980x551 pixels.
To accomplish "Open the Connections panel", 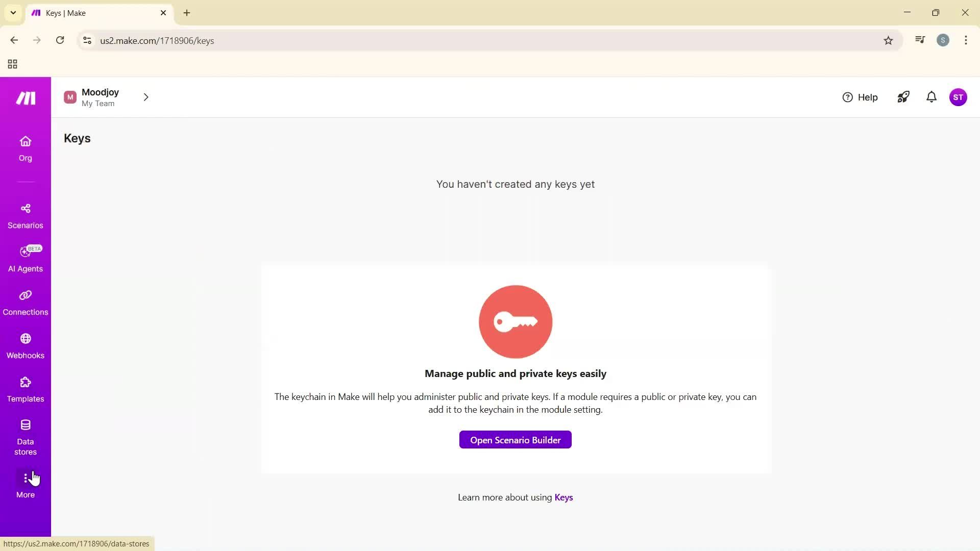I will pos(25,302).
